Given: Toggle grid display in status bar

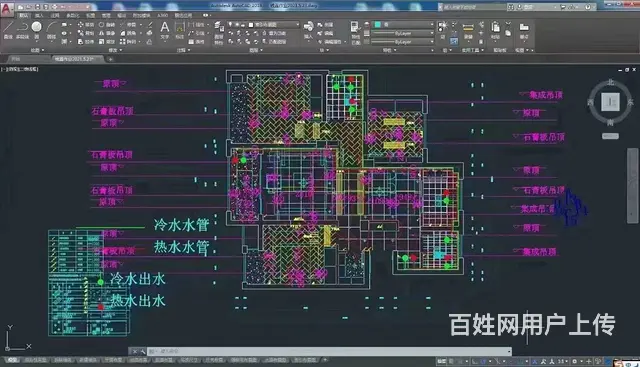Looking at the screenshot, I should pos(452,361).
